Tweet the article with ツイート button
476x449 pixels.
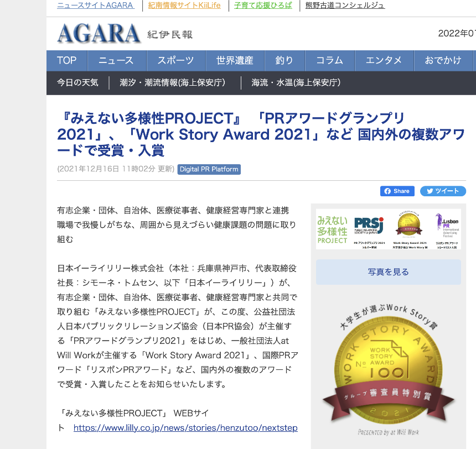[x=443, y=191]
